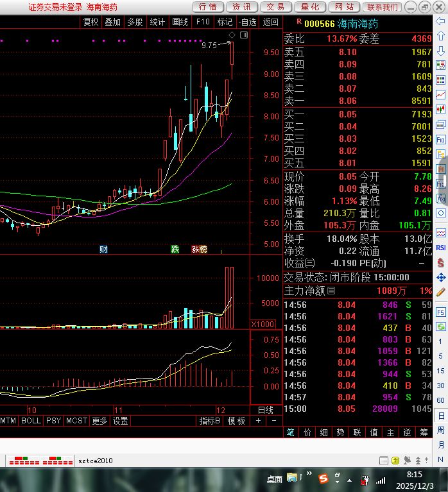Click the circle sidebar icon
448x492 pixels.
click(x=440, y=213)
